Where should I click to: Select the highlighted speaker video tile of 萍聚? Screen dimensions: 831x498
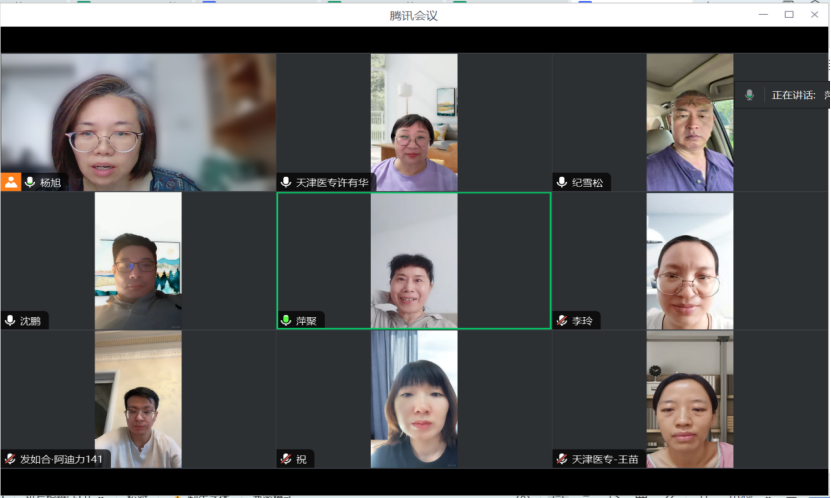(413, 260)
